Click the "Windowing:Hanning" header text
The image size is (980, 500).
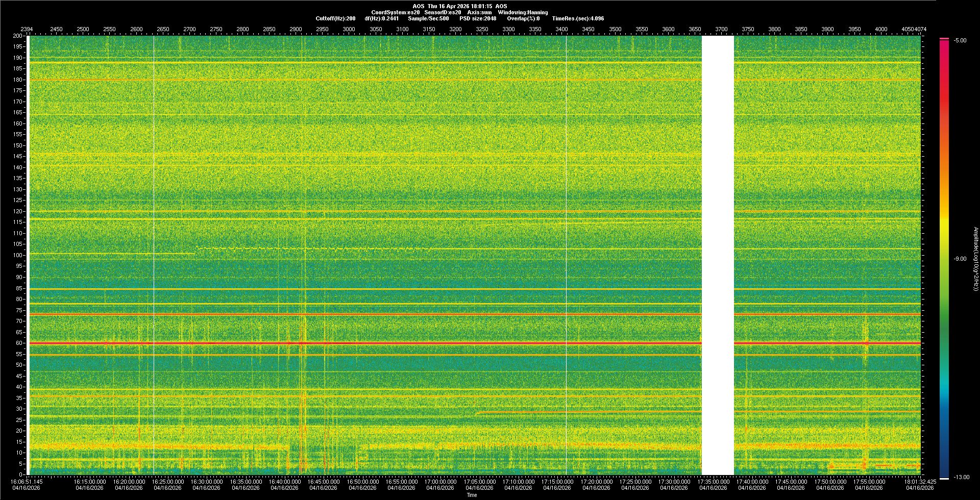point(523,12)
